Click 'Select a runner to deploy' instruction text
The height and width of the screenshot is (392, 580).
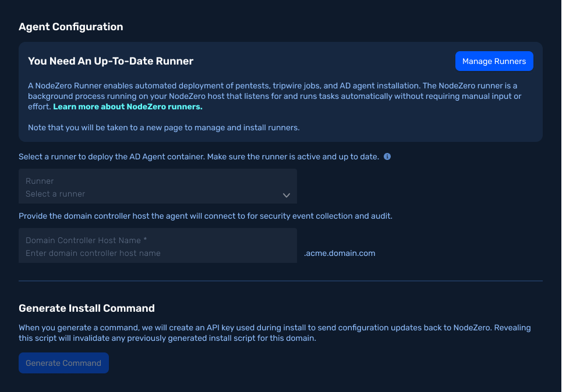(x=199, y=156)
